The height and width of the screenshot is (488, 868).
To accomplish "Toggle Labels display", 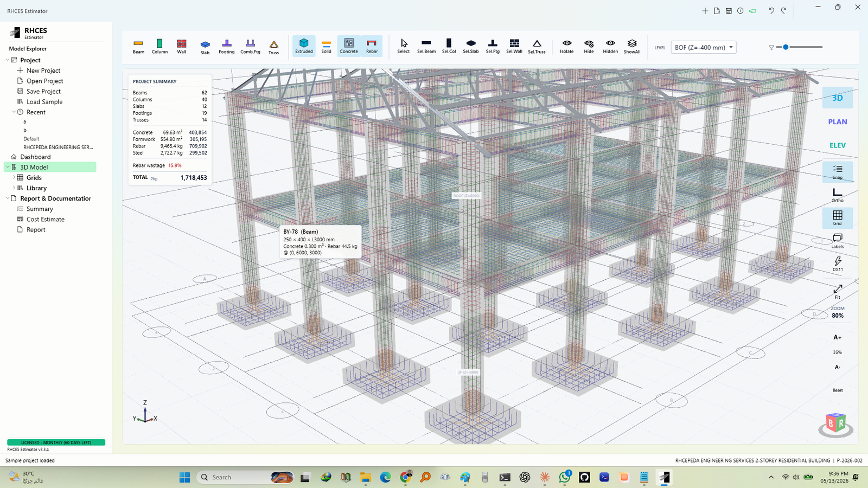I will tap(838, 241).
